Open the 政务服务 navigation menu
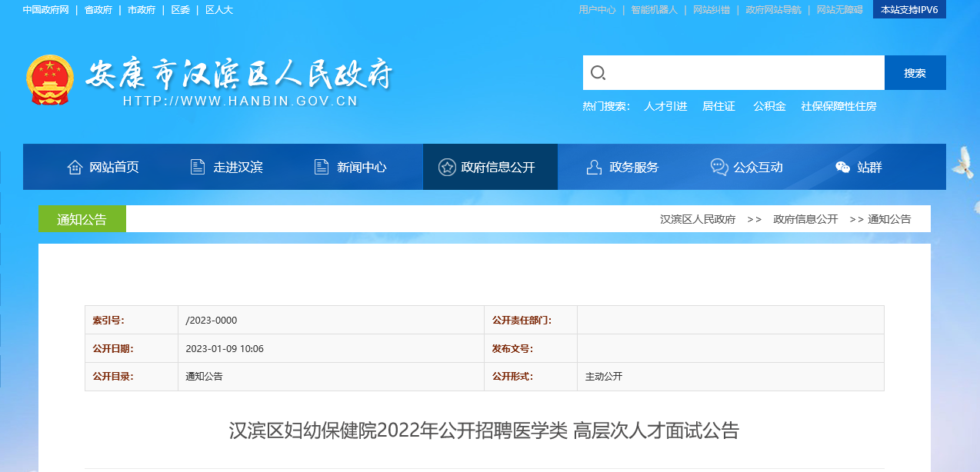Screen dimensions: 980x472 pos(634,167)
